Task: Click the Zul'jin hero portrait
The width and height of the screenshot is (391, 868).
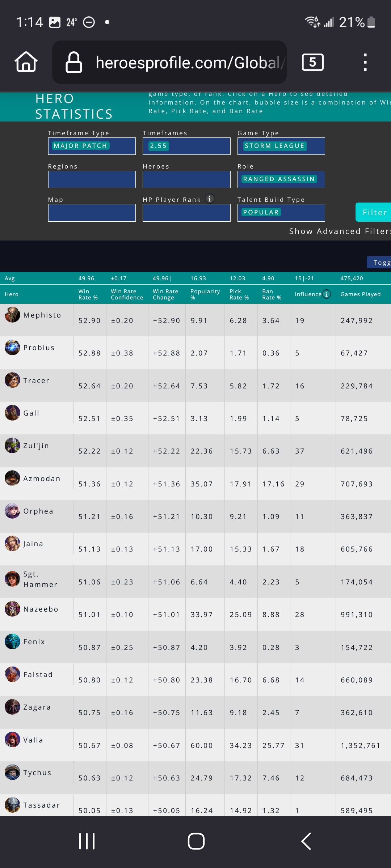Action: click(12, 445)
